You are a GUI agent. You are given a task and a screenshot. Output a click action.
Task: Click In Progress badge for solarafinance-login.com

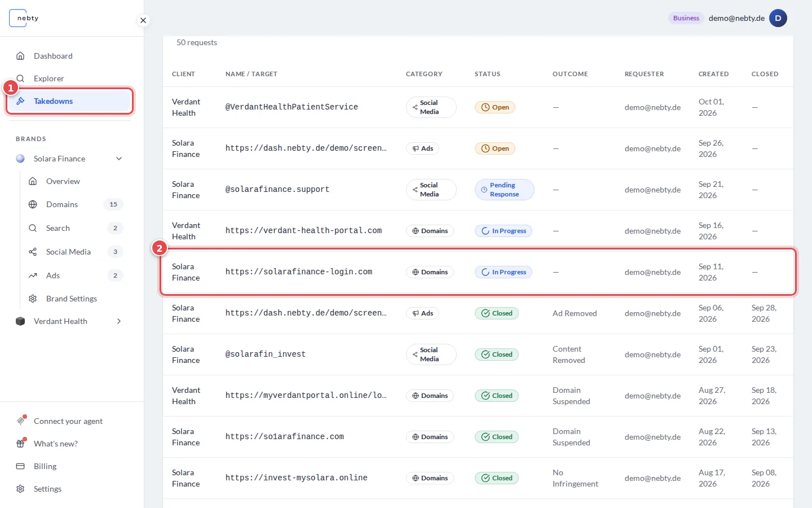[x=504, y=272]
